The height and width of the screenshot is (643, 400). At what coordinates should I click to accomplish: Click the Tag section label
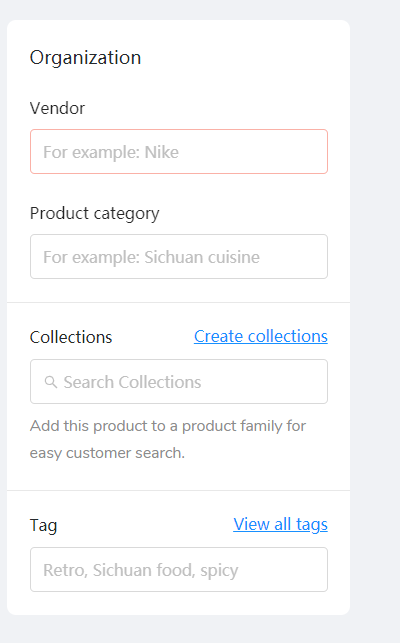(43, 525)
